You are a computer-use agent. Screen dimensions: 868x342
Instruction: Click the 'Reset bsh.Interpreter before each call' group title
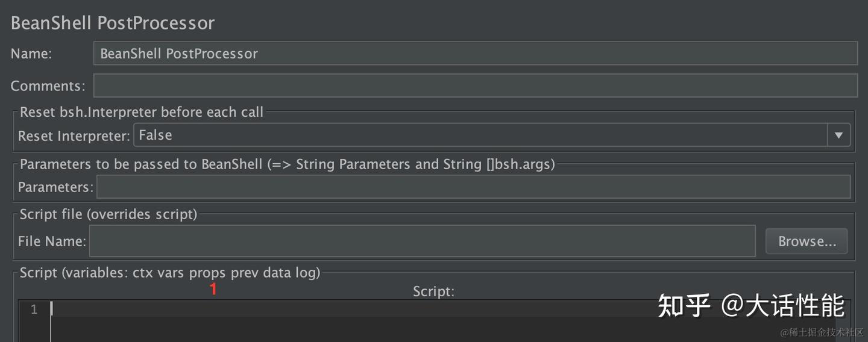142,112
